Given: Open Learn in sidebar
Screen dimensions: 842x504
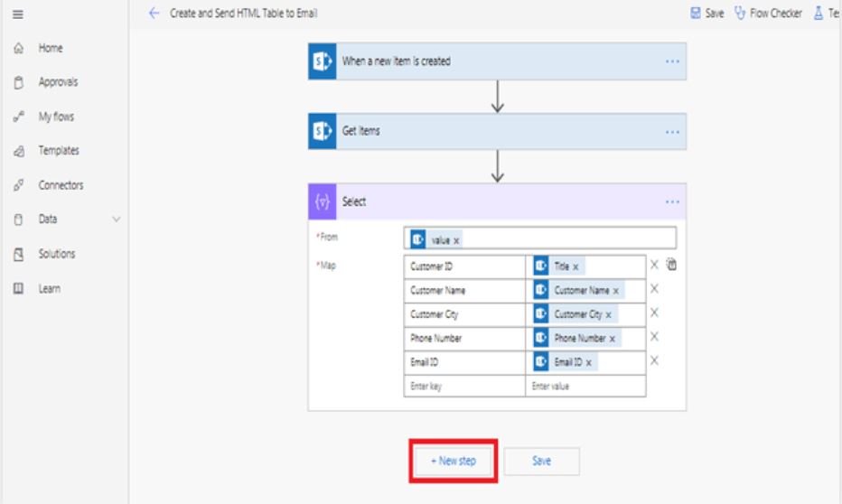Looking at the screenshot, I should pos(49,289).
